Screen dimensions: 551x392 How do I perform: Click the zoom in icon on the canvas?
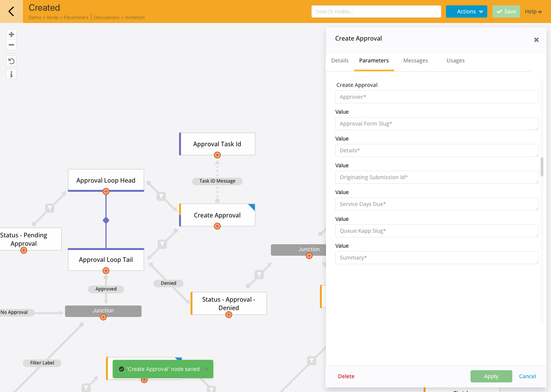11,34
